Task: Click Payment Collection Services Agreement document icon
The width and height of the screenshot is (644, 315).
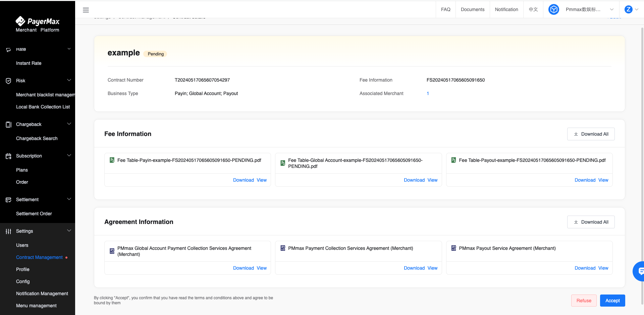Action: coord(283,248)
